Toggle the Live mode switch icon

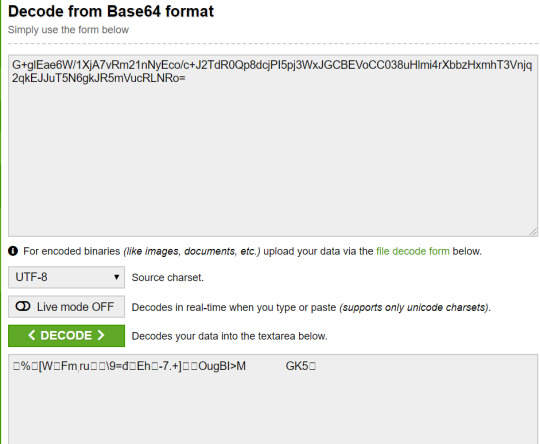23,306
